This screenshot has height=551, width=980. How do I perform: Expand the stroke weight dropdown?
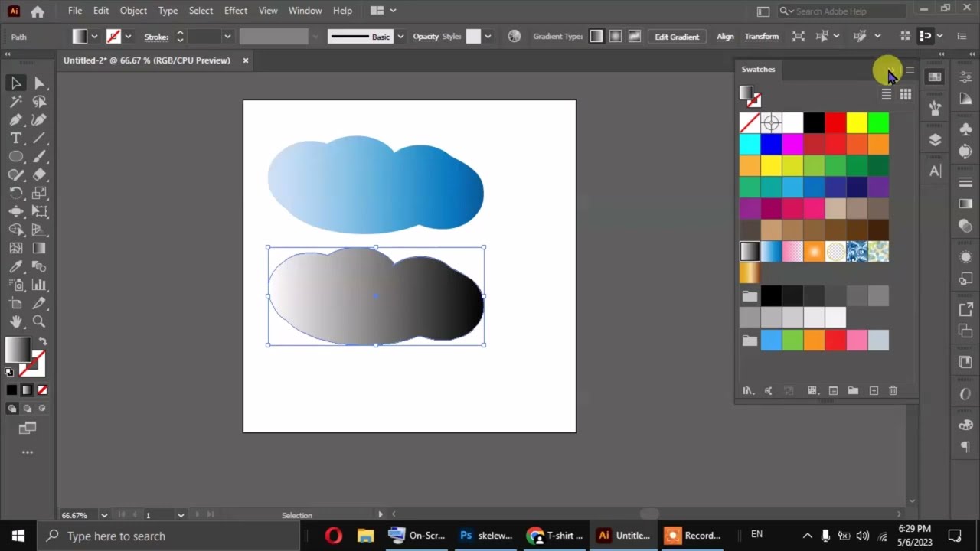click(x=227, y=36)
